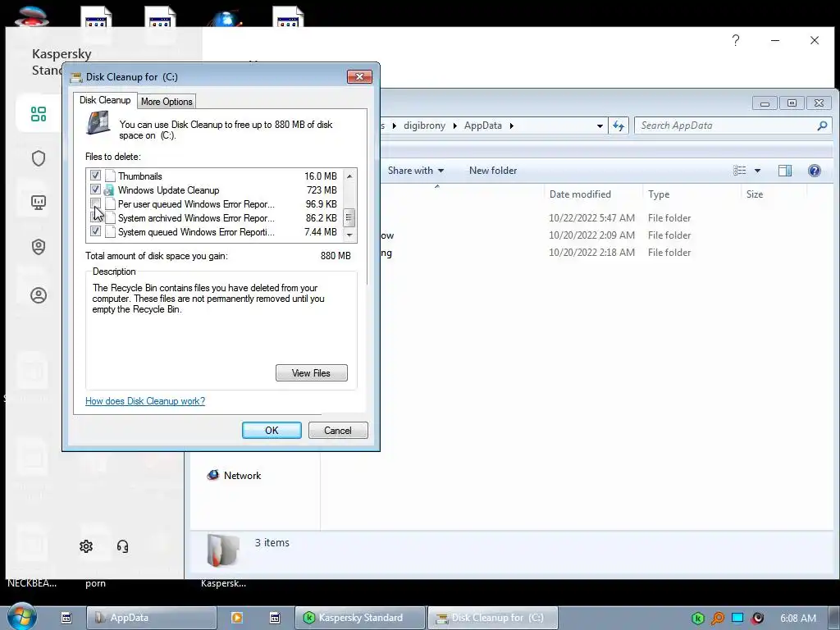Select the Disk Cleanup taskbar button
This screenshot has height=630, width=840.
point(492,618)
